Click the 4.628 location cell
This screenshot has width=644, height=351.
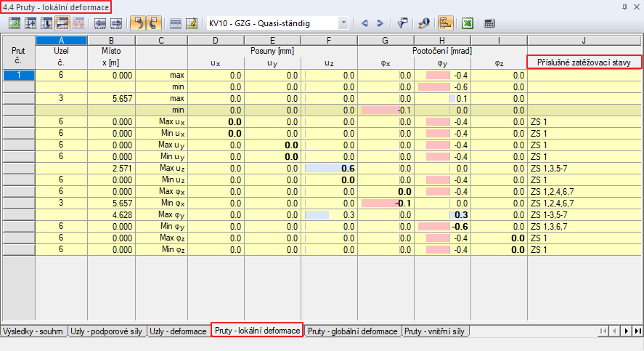(x=111, y=215)
